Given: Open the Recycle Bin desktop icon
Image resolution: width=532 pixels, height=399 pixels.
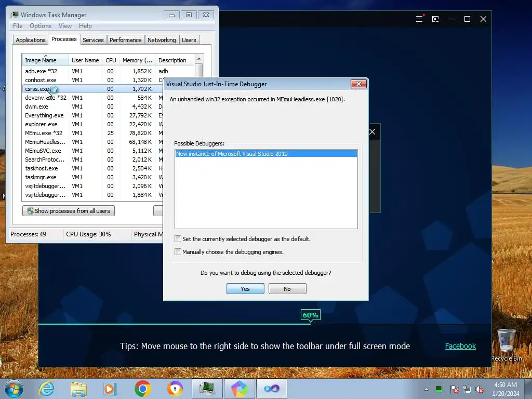Looking at the screenshot, I should click(x=507, y=344).
